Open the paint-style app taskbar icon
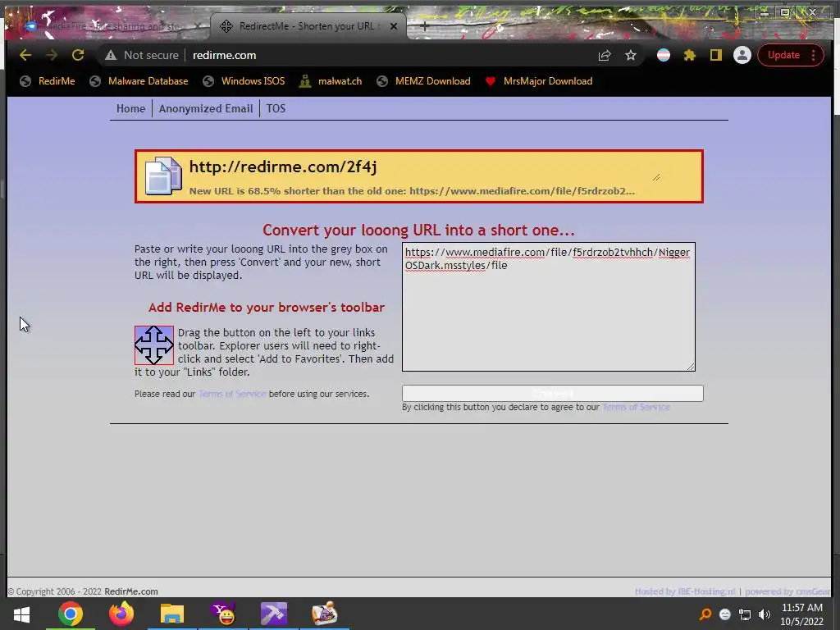This screenshot has width=840, height=630. (x=325, y=614)
